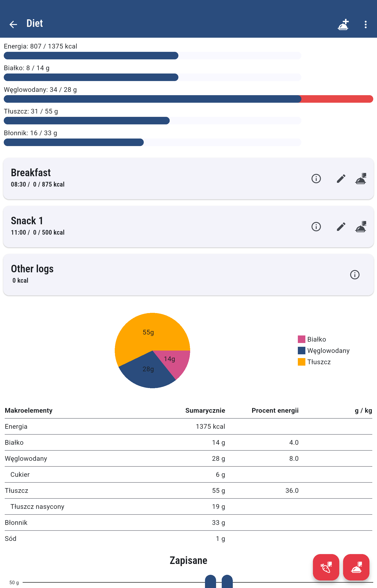Tap the red log ingredient floating button

click(x=326, y=567)
